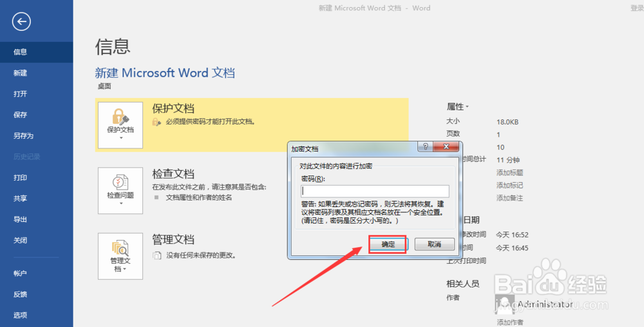Image resolution: width=644 pixels, height=327 pixels.
Task: Open the 检查问题 dropdown button
Action: point(120,190)
